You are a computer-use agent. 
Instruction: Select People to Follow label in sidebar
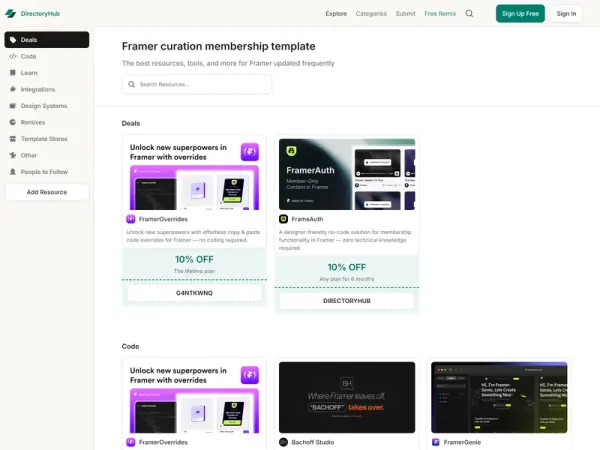[44, 171]
